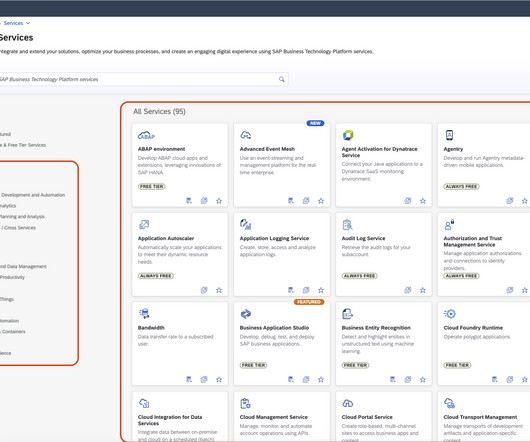Click the FEATURED badge on Business Application Studio
This screenshot has width=530, height=442.
click(309, 302)
